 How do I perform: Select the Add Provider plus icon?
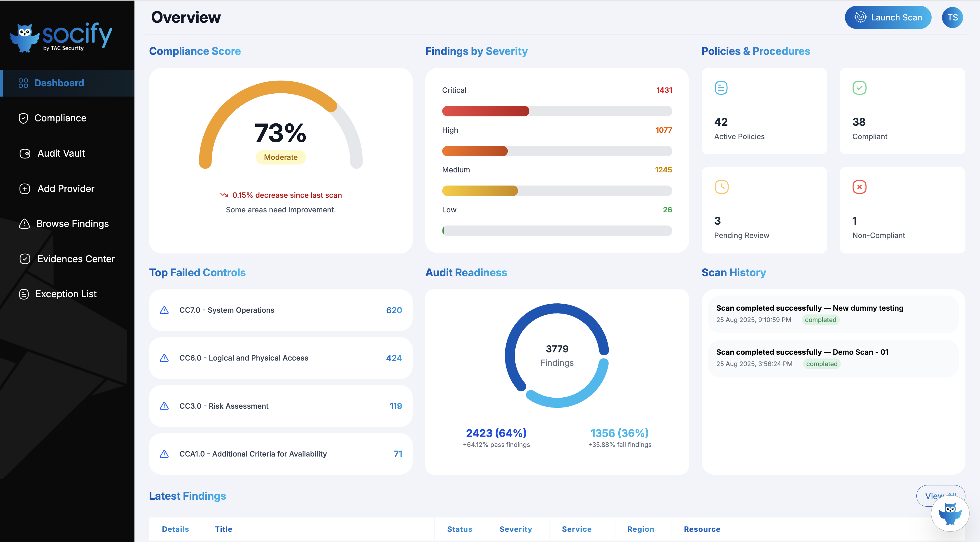[24, 188]
